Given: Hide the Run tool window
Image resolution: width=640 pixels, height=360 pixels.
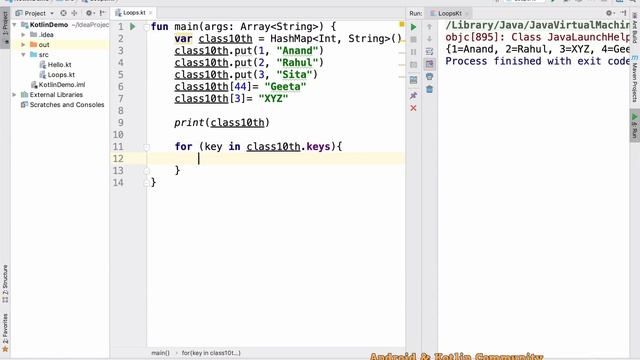Looking at the screenshot, I should 623,13.
